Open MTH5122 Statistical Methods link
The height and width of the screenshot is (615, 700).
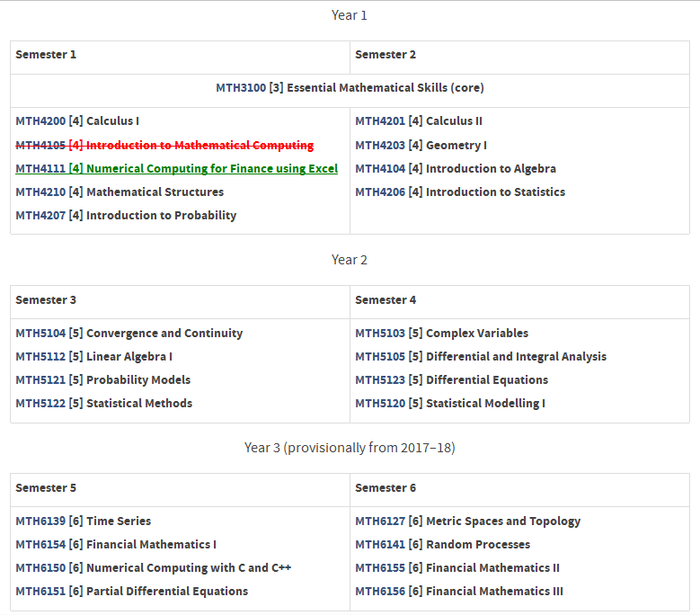pyautogui.click(x=104, y=404)
